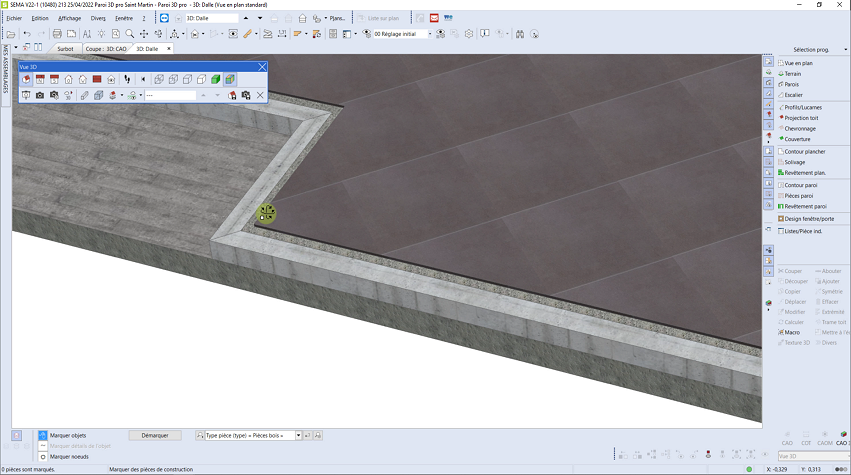Open the Affichage menu
851x475 pixels.
70,18
